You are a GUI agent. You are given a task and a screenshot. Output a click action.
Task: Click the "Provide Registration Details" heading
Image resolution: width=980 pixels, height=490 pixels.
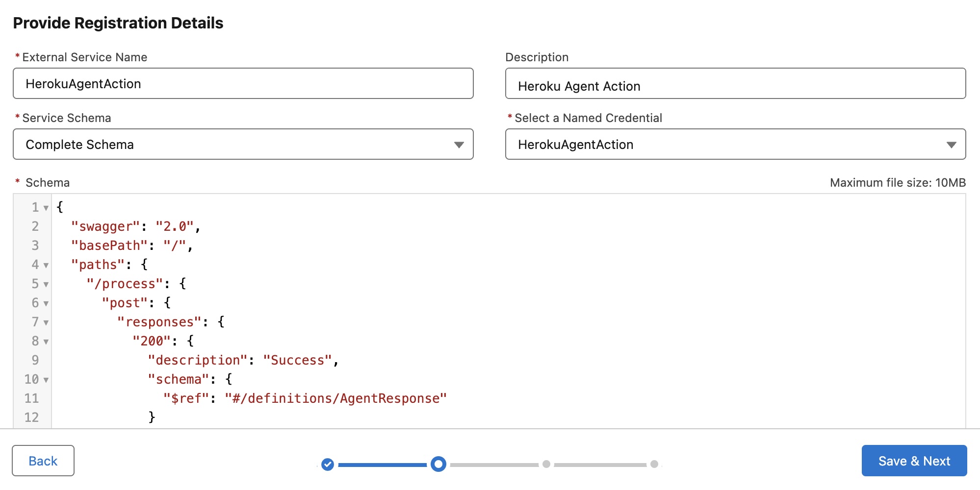tap(118, 23)
